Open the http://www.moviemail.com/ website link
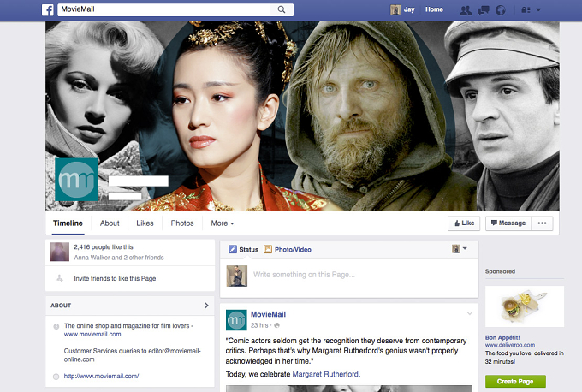The width and height of the screenshot is (582, 392). [x=101, y=376]
